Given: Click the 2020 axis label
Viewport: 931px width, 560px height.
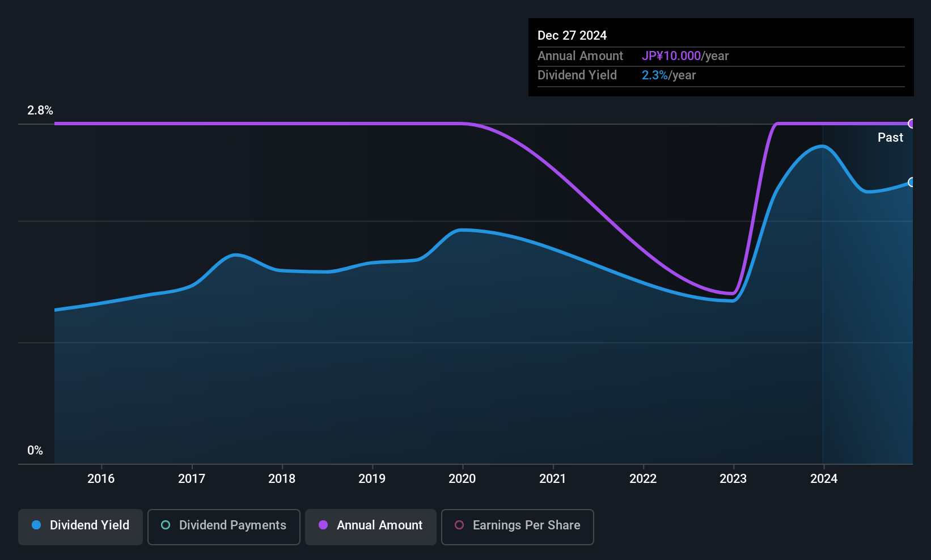Looking at the screenshot, I should coord(462,479).
